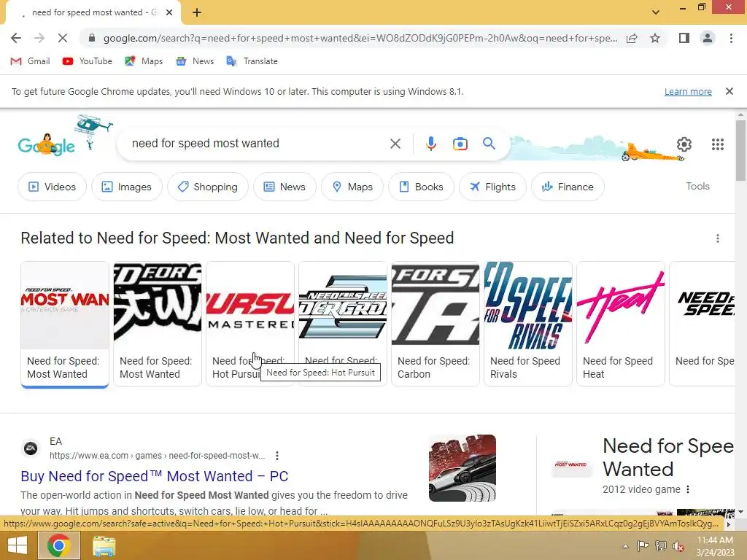Share this page from address bar
Viewport: 747px width, 560px height.
coord(632,38)
